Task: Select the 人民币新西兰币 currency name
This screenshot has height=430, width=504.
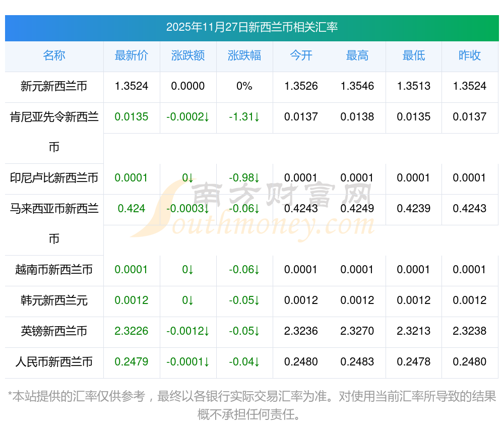Action: click(x=54, y=362)
